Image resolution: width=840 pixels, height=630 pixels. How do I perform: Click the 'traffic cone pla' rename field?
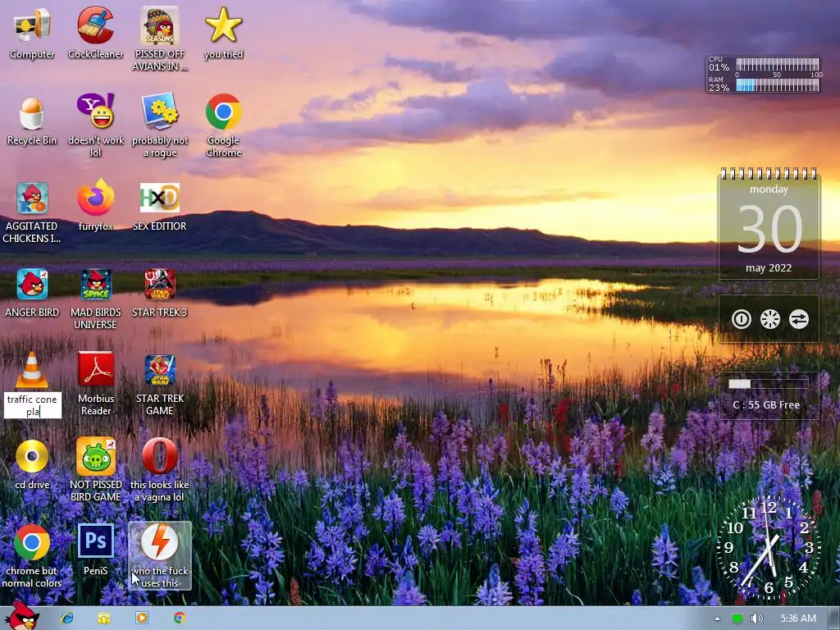tap(32, 405)
